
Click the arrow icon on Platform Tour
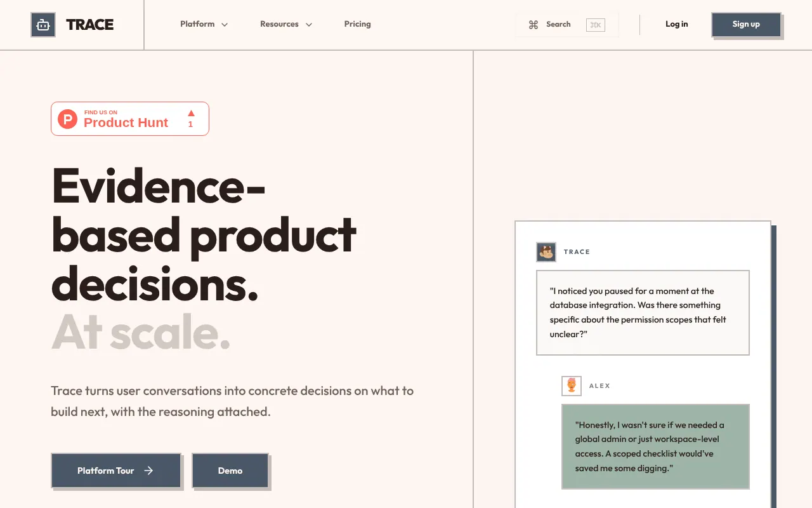148,471
